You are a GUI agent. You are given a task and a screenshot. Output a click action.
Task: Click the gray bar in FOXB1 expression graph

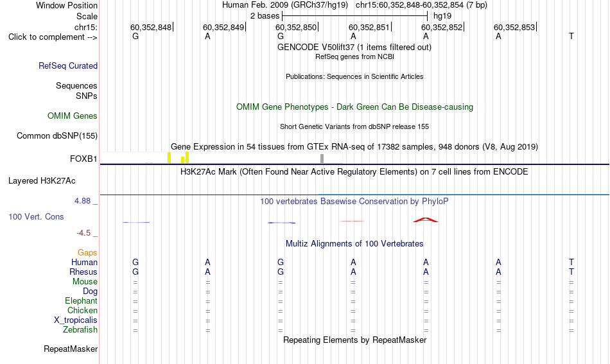point(322,159)
